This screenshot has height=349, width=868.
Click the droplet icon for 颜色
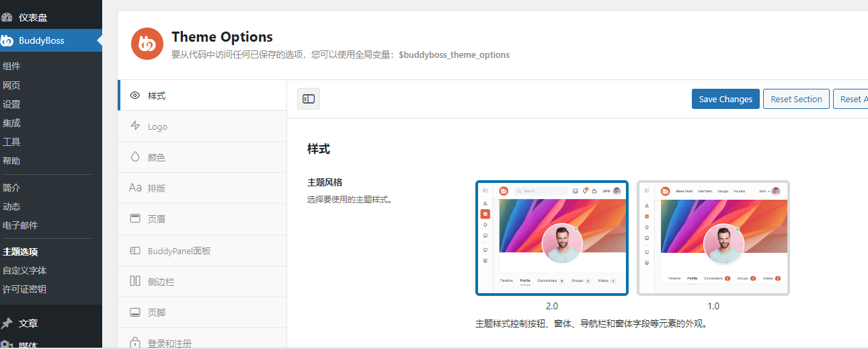pos(135,157)
